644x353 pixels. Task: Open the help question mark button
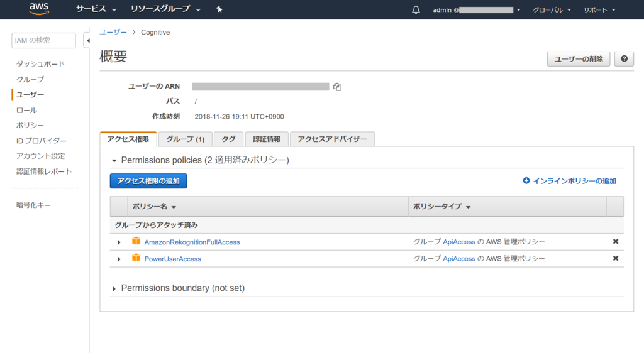pos(624,59)
